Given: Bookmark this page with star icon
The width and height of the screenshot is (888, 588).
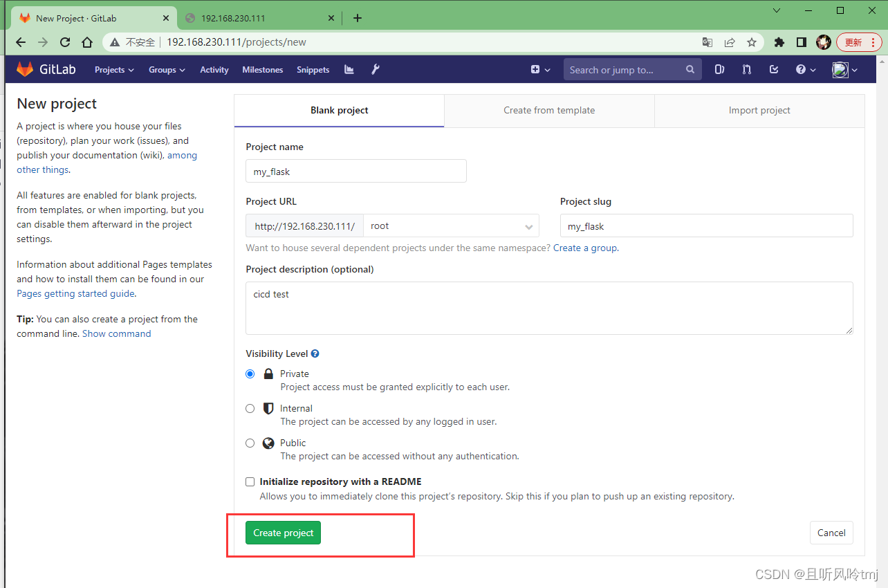Looking at the screenshot, I should 752,42.
